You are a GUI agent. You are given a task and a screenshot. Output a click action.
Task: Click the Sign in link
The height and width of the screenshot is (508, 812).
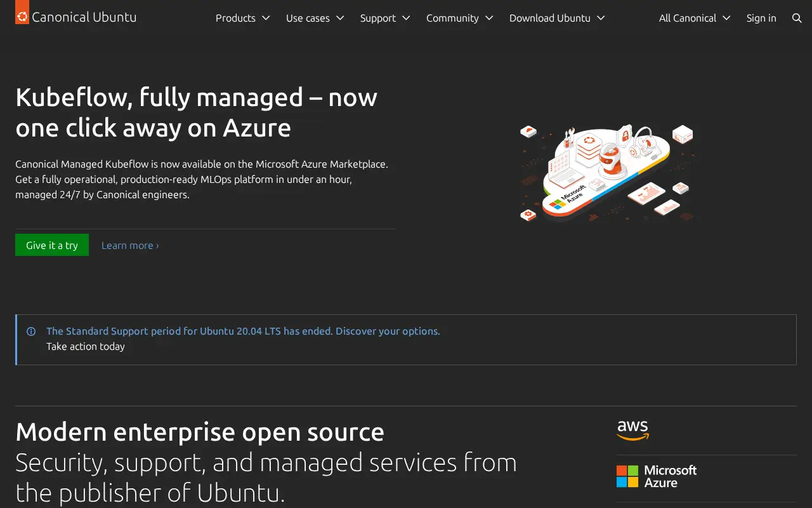pyautogui.click(x=761, y=18)
